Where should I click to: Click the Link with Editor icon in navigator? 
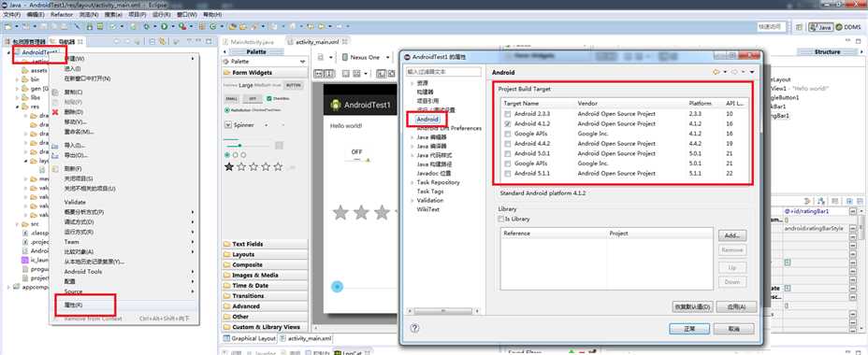(x=162, y=41)
